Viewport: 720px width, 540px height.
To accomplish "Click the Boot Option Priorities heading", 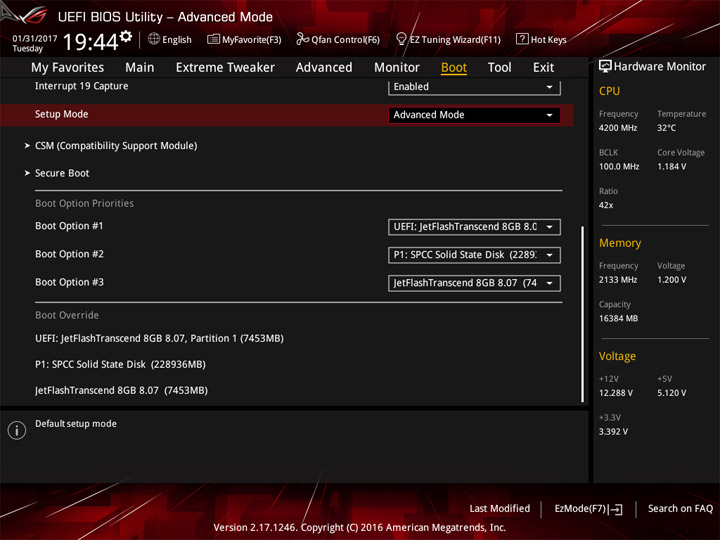I will [x=84, y=203].
